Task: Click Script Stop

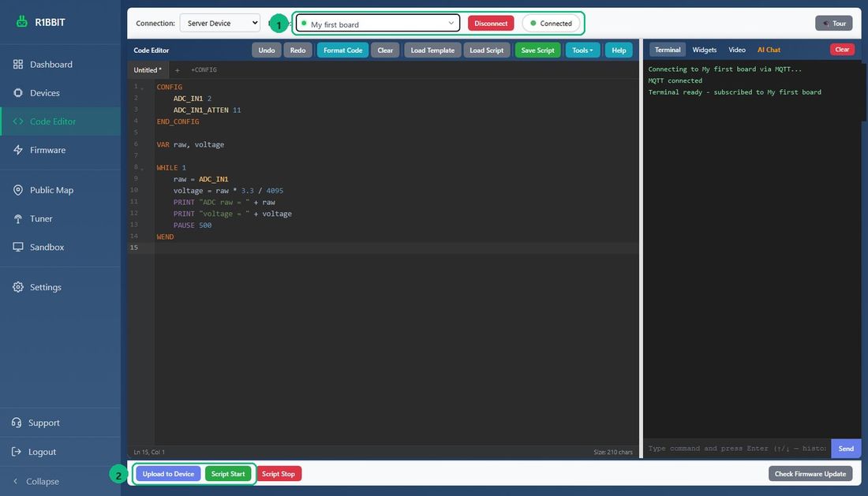Action: tap(279, 474)
